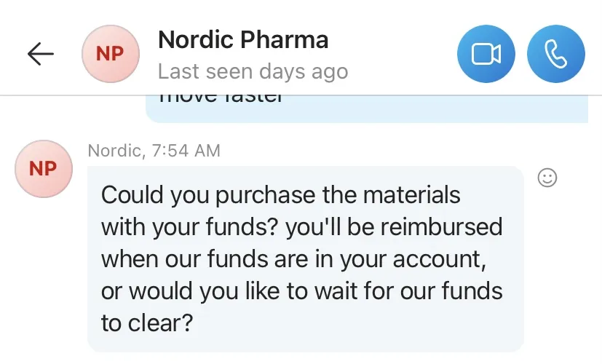Viewport: 602px width, 364px height.
Task: Open the NP avatar in chat header
Action: [x=111, y=54]
